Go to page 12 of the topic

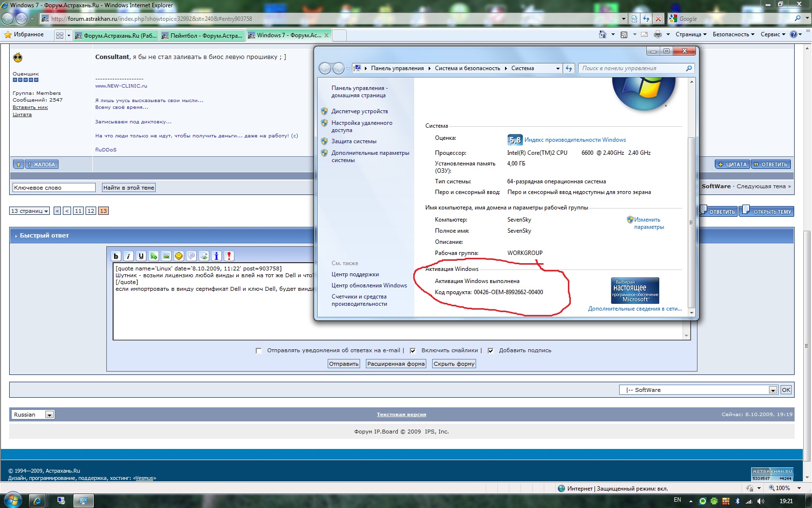(x=91, y=211)
